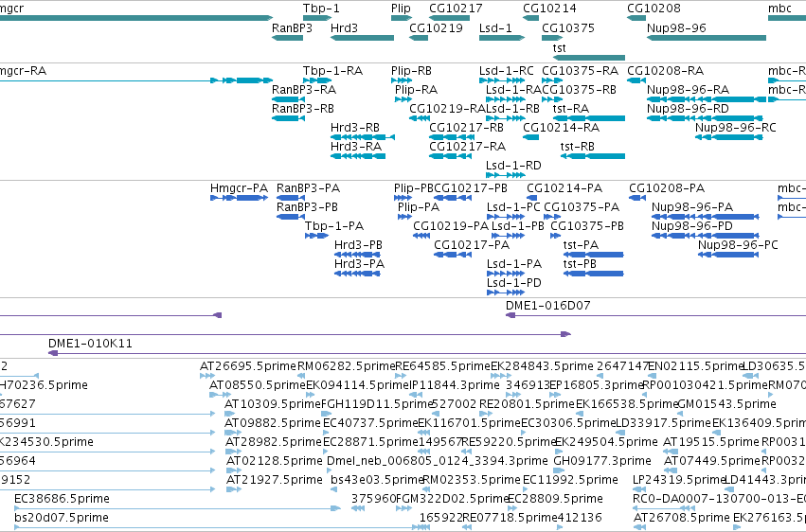
Task: Click BAC clone DME1-010K11
Action: 427,353
